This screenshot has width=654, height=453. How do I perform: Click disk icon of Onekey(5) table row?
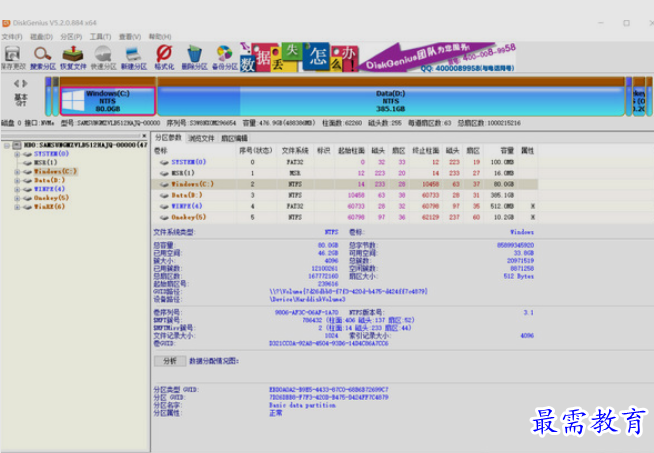tap(164, 217)
